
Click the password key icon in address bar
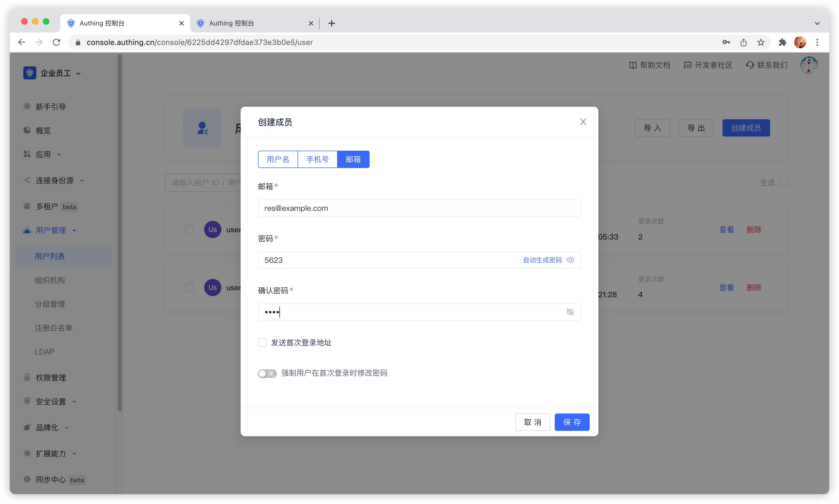click(726, 42)
